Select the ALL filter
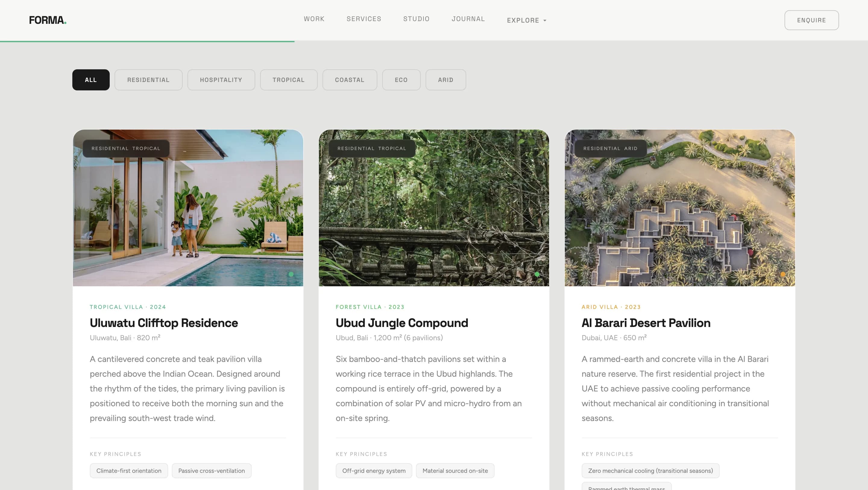The height and width of the screenshot is (490, 868). tap(91, 80)
